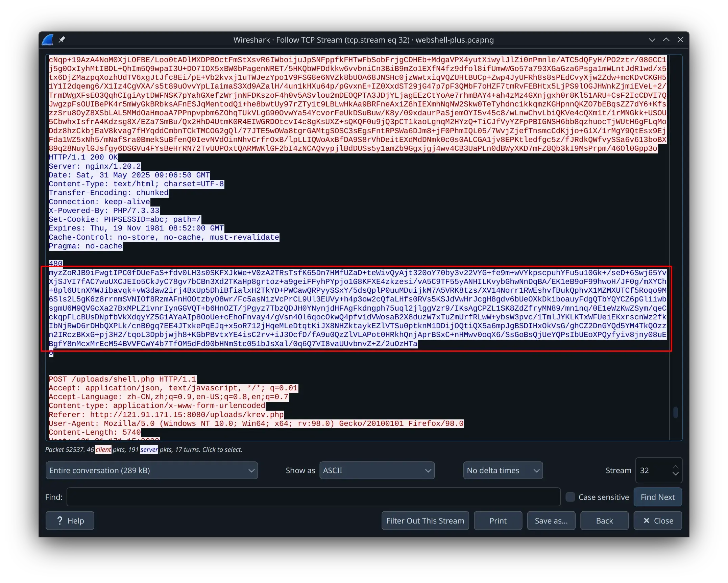Open the Entire conversation dropdown
The width and height of the screenshot is (728, 583).
151,470
